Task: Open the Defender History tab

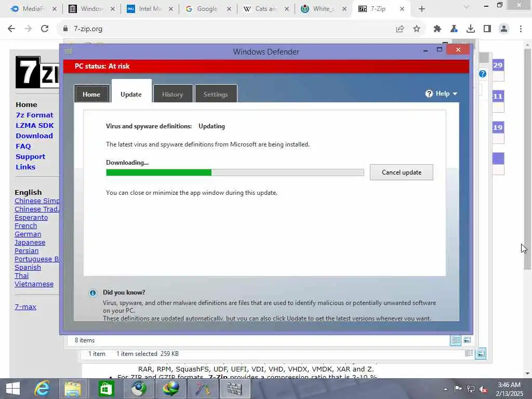Action: click(x=172, y=94)
